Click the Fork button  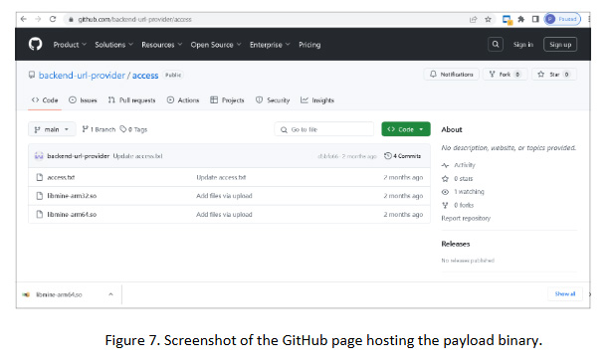point(506,75)
